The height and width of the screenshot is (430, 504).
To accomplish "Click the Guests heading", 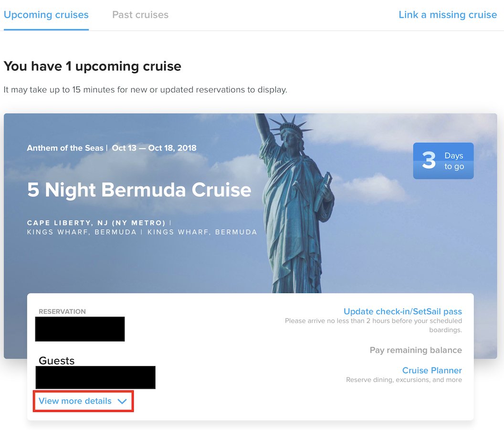I will point(57,361).
